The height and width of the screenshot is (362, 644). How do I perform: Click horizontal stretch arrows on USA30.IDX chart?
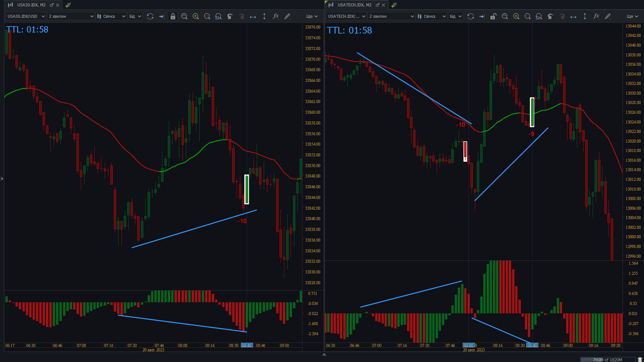coord(253,16)
